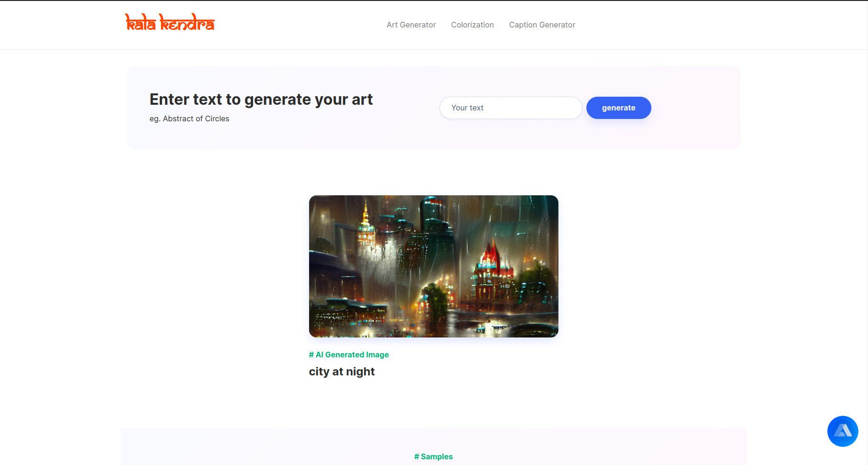Click 'Enter text to generate your art' heading
868x465 pixels.
261,100
